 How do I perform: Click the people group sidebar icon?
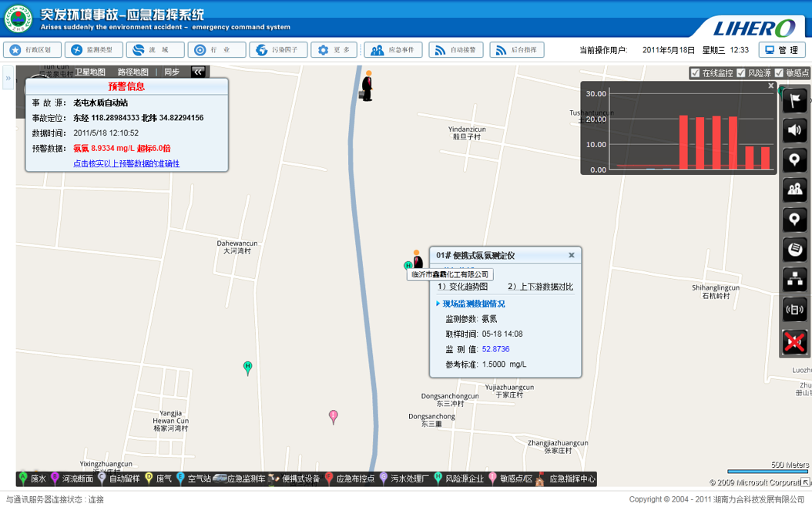[x=794, y=190]
